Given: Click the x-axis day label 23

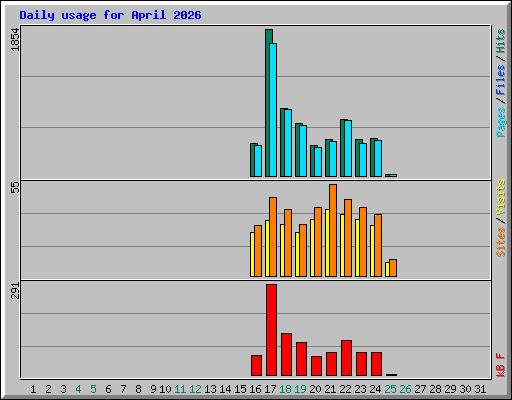Looking at the screenshot, I should tap(360, 389).
